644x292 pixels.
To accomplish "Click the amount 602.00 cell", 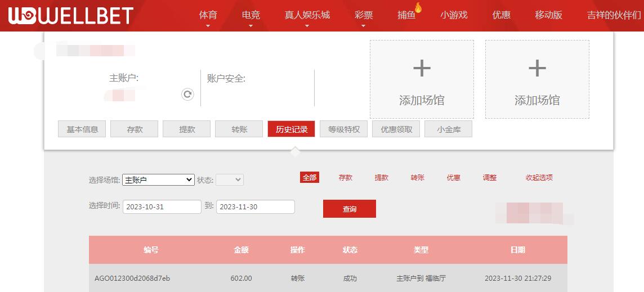I will point(241,278).
